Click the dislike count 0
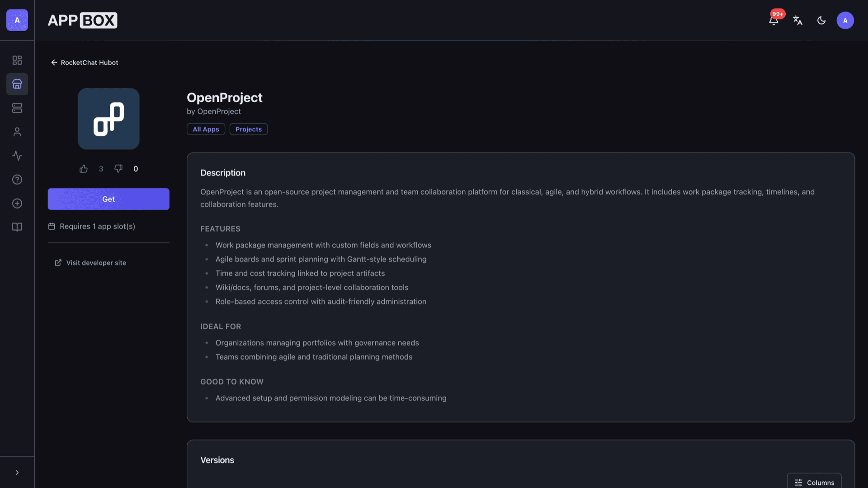The height and width of the screenshot is (488, 868). click(x=136, y=169)
